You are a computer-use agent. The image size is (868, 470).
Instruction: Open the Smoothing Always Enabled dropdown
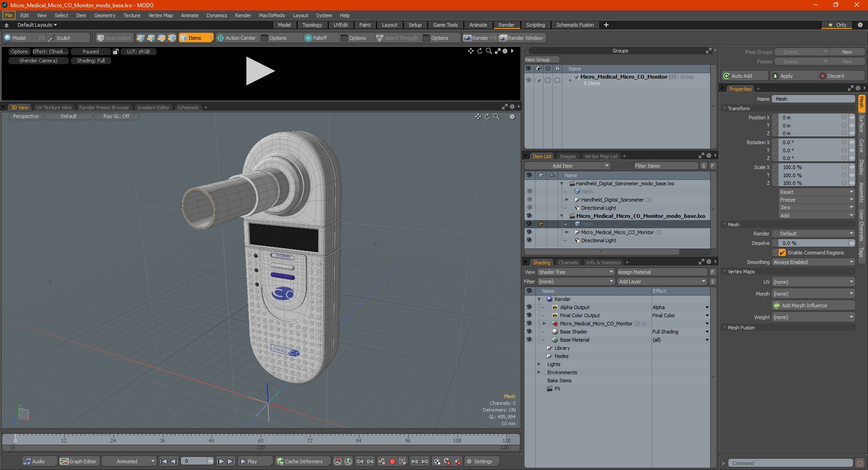point(813,262)
